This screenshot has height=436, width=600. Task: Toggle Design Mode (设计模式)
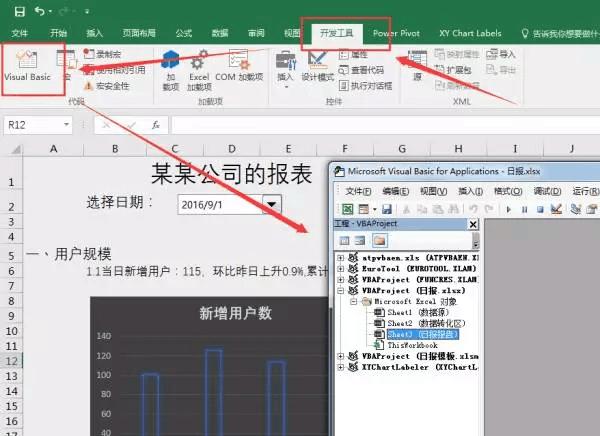318,66
